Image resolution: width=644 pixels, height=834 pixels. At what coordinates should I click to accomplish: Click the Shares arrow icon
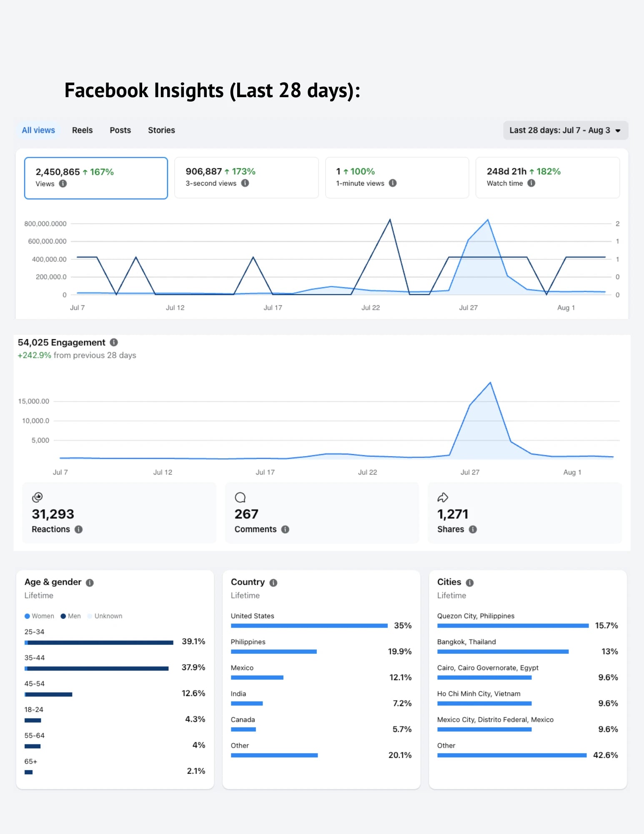[443, 497]
